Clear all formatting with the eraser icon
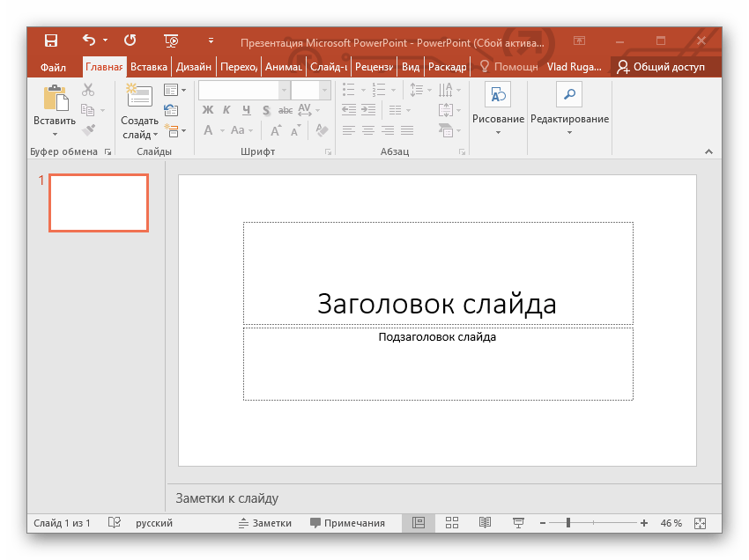The image size is (749, 560). click(322, 130)
